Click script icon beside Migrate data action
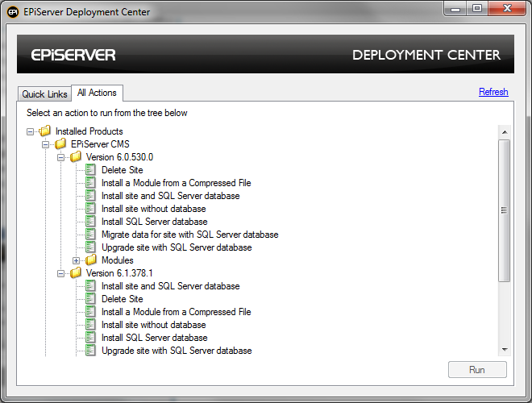 pyautogui.click(x=91, y=235)
